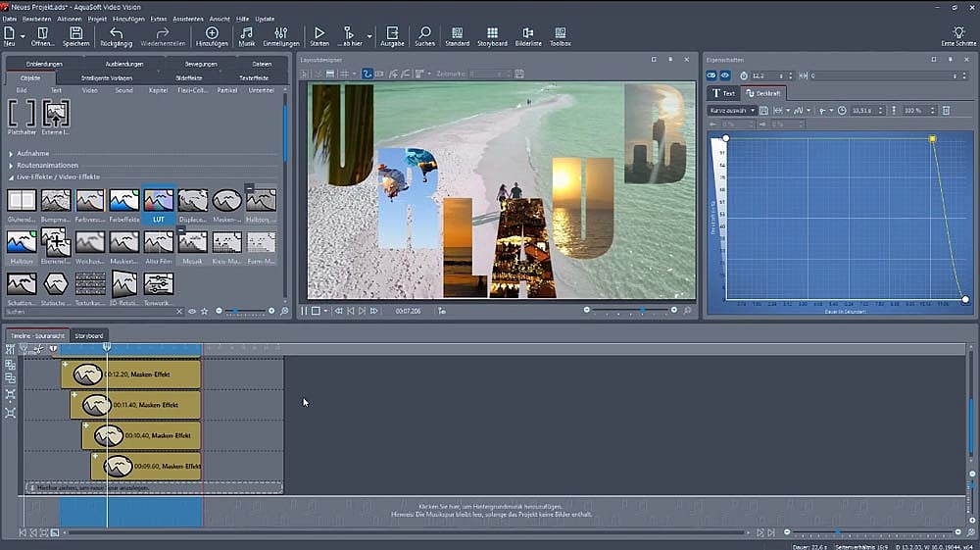Screen dimensions: 980x550
Task: Expand the Routenanimationen section
Action: tap(46, 166)
